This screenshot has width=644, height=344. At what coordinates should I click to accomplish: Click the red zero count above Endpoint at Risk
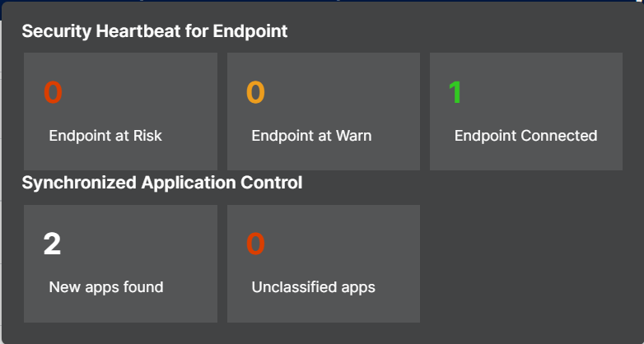[x=53, y=93]
